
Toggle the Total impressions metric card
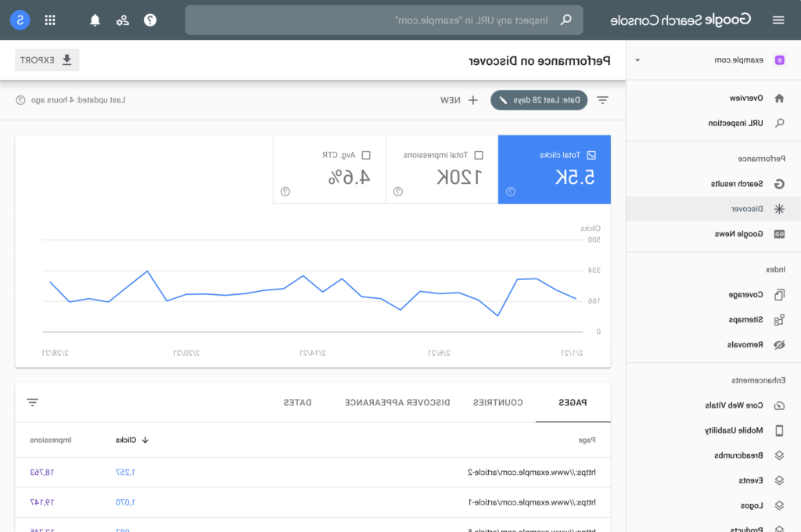441,169
